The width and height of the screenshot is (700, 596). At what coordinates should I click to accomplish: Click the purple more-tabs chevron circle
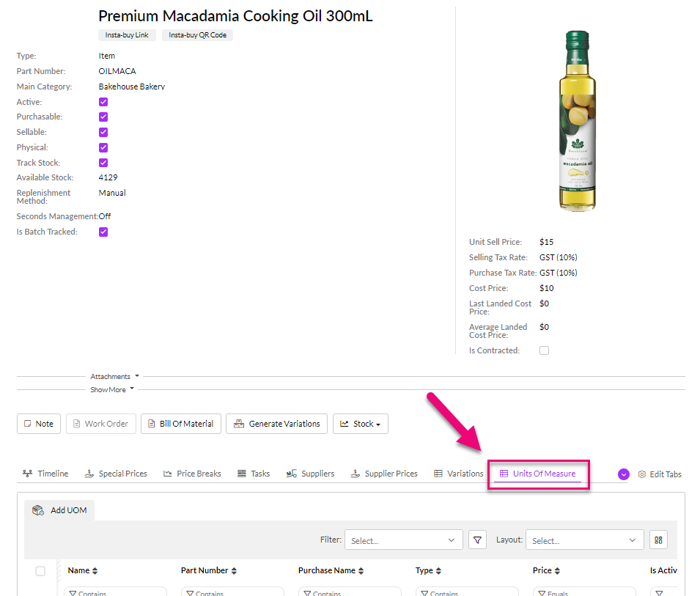click(x=624, y=474)
